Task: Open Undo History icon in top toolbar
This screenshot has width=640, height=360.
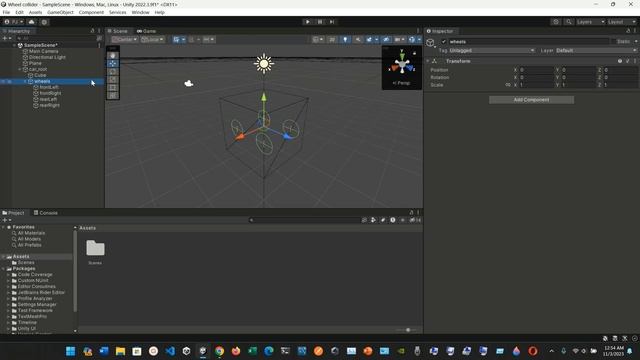Action: click(556, 22)
